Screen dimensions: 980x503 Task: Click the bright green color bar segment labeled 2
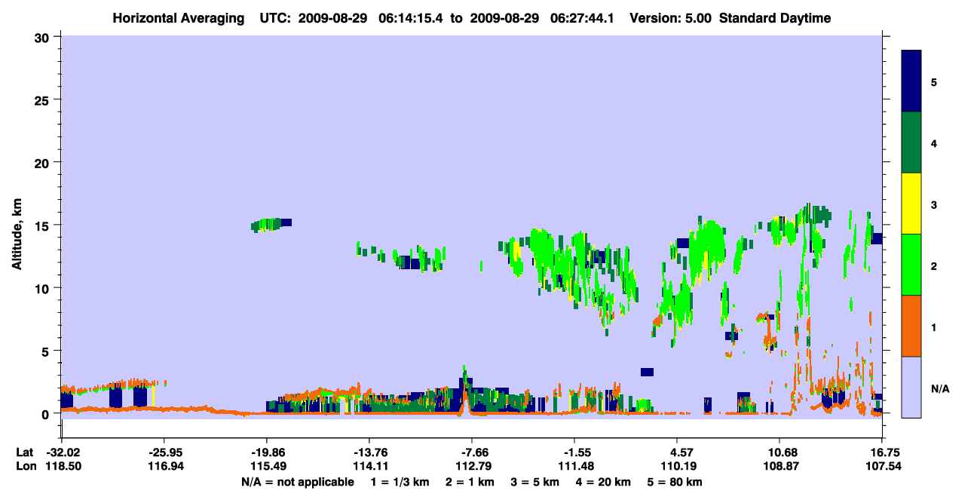tap(911, 265)
